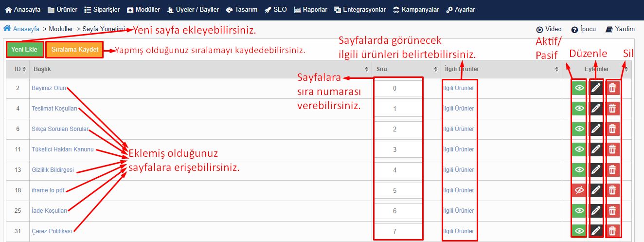Open the Siparişler menu
The height and width of the screenshot is (242, 644).
[102, 9]
